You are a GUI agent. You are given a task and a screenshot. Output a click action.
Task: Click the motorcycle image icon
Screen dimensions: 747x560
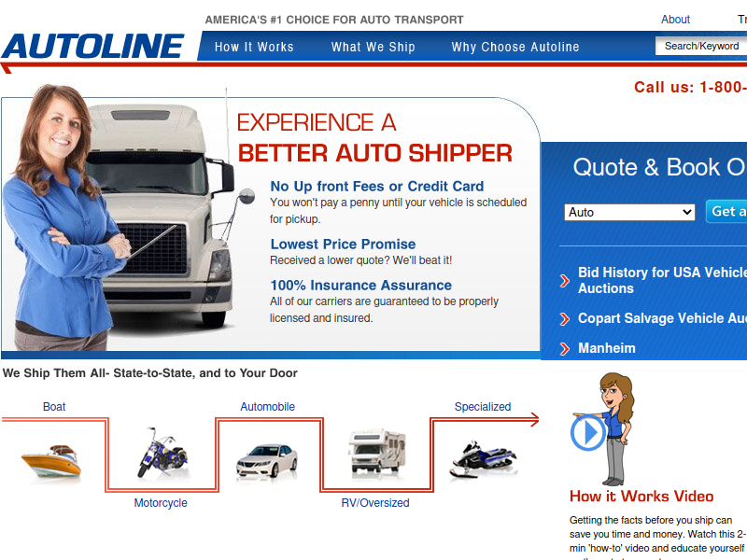[162, 453]
